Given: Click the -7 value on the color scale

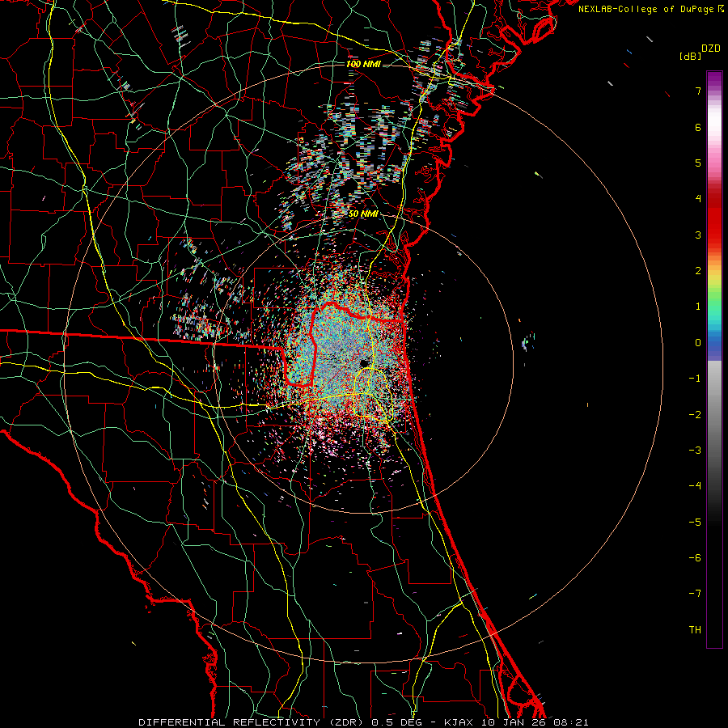Looking at the screenshot, I should click(695, 594).
